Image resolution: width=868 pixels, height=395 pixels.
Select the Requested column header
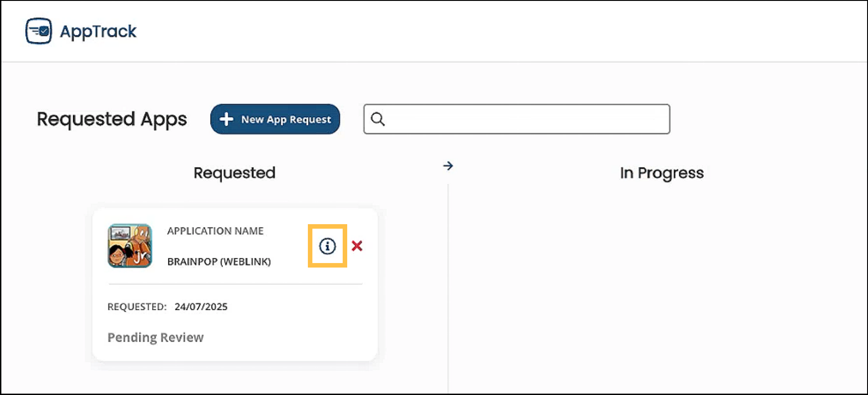tap(234, 173)
